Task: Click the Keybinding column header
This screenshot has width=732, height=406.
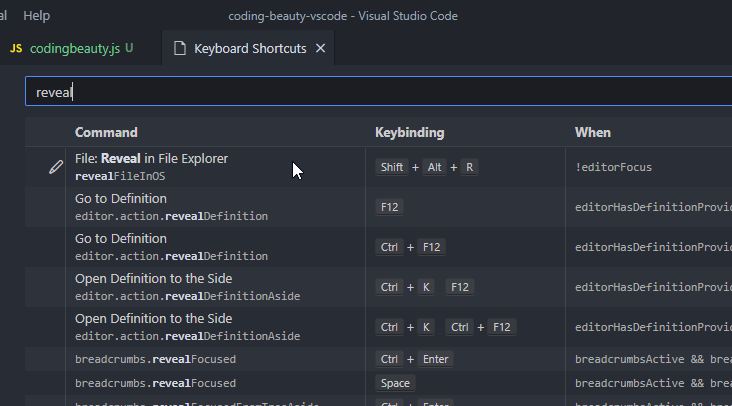Action: 409,132
